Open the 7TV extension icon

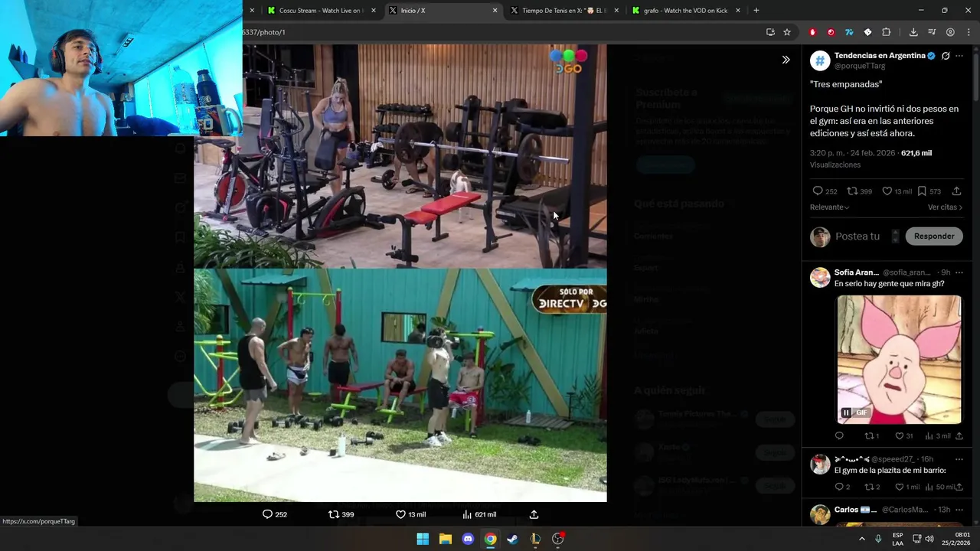pyautogui.click(x=849, y=32)
